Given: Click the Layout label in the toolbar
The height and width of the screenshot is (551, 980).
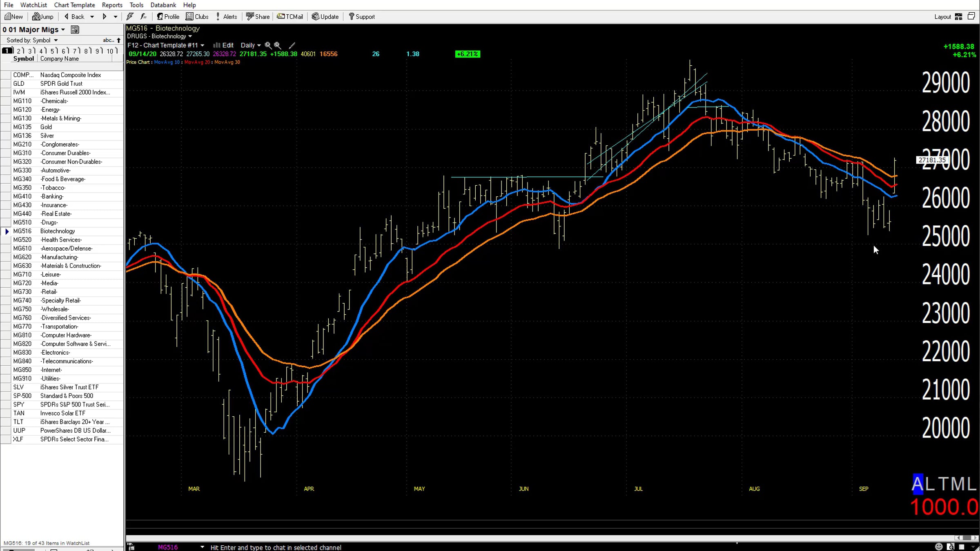Looking at the screenshot, I should 942,17.
